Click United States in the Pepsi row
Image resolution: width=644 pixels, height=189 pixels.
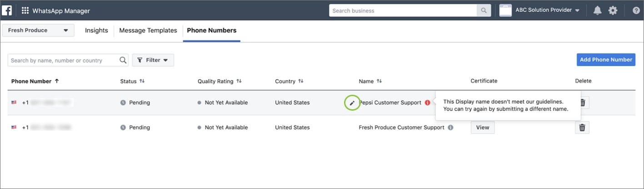(x=292, y=103)
